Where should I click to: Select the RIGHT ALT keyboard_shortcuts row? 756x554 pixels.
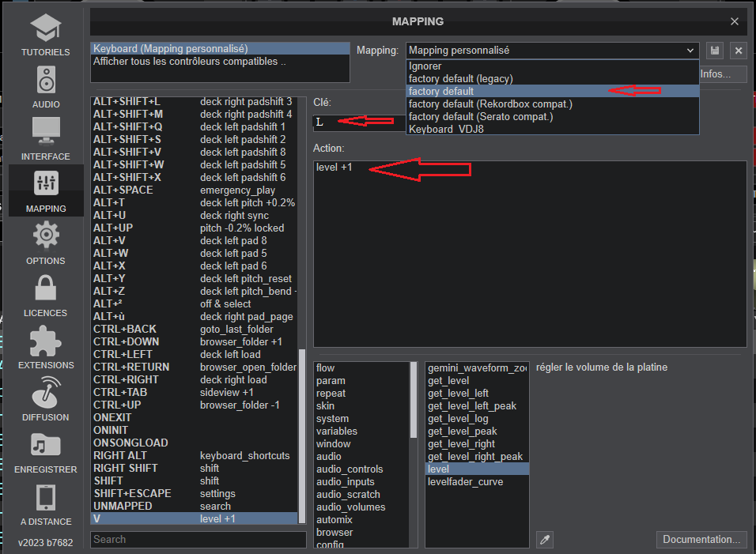195,456
